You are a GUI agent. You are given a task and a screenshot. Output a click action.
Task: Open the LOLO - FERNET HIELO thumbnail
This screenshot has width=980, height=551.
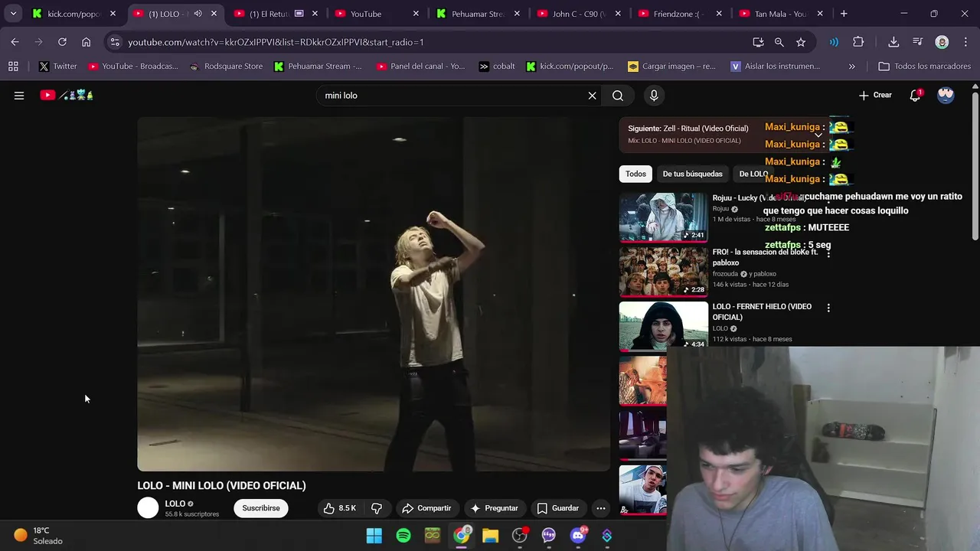point(663,326)
